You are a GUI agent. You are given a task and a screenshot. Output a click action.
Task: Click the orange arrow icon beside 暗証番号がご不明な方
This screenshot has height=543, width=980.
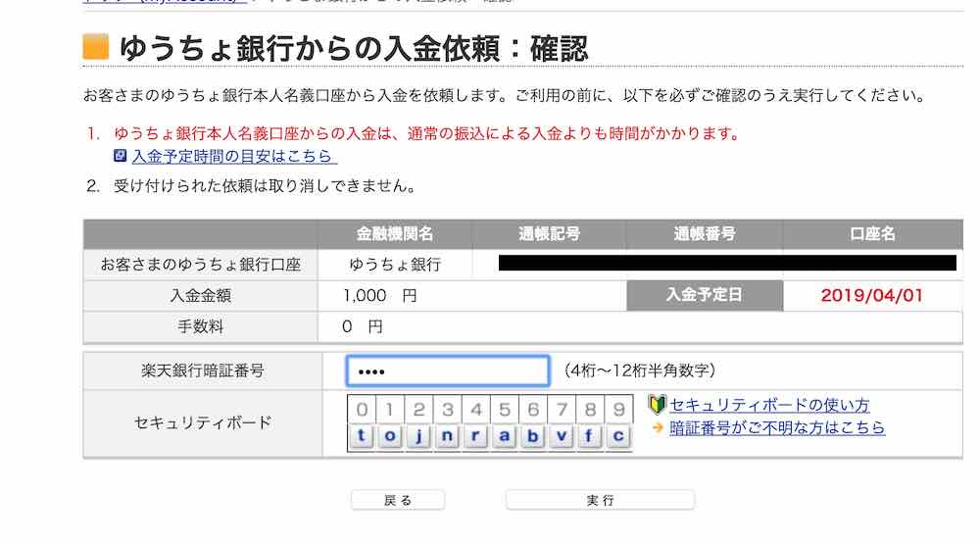coord(658,428)
